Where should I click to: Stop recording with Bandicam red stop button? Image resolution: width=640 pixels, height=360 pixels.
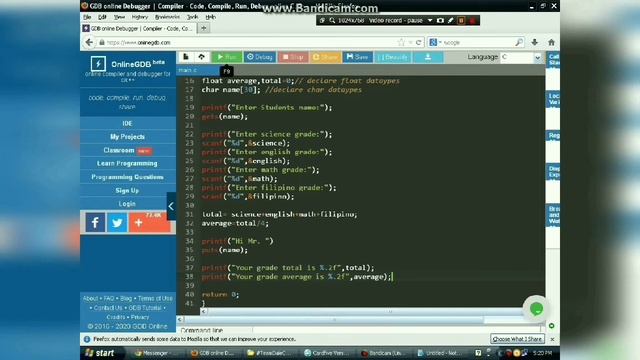[x=472, y=20]
